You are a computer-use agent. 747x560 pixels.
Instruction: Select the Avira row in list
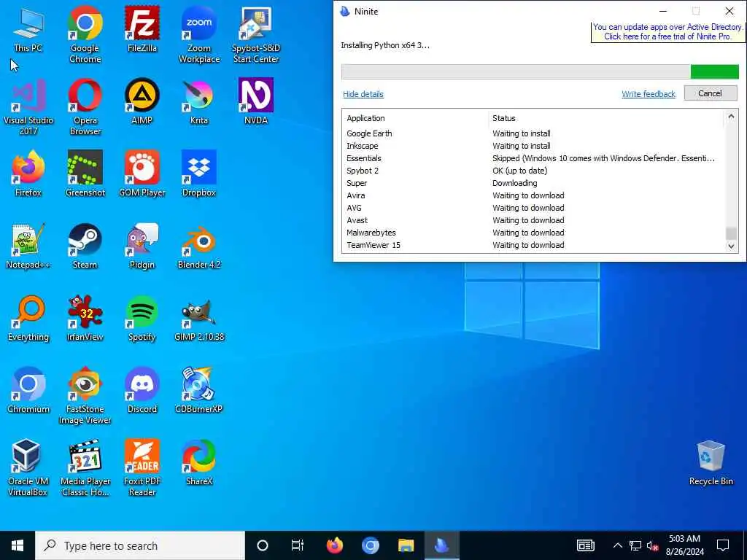click(x=533, y=195)
